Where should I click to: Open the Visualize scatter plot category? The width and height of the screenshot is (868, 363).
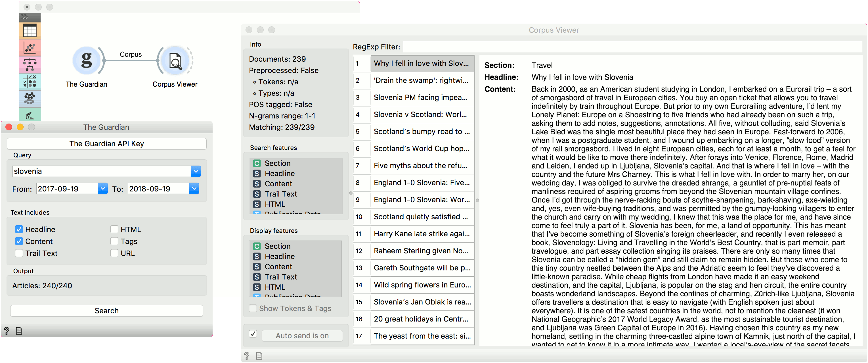tap(30, 48)
